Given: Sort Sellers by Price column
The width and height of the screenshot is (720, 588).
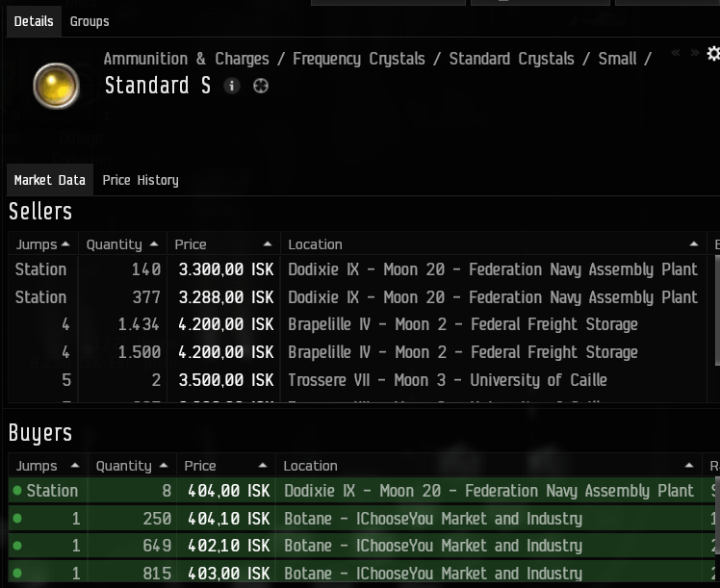Looking at the screenshot, I should point(223,244).
